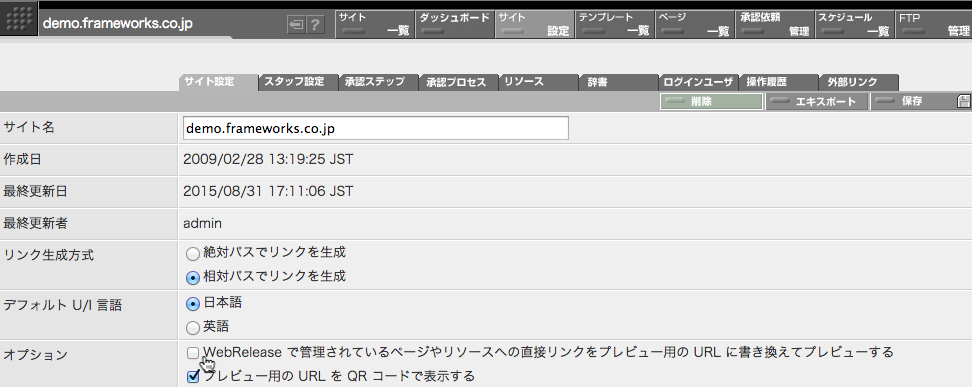Image resolution: width=972 pixels, height=387 pixels.
Task: Switch to the 承認プロセス tab
Action: tap(458, 82)
